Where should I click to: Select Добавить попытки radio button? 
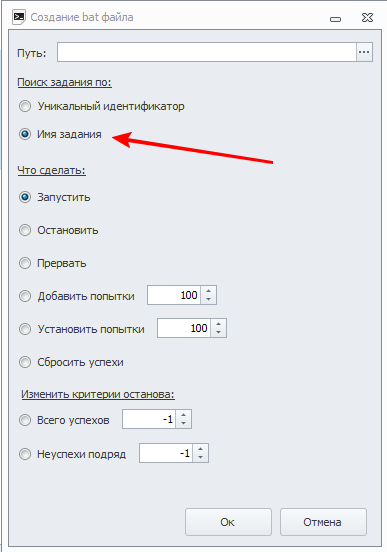pyautogui.click(x=25, y=296)
